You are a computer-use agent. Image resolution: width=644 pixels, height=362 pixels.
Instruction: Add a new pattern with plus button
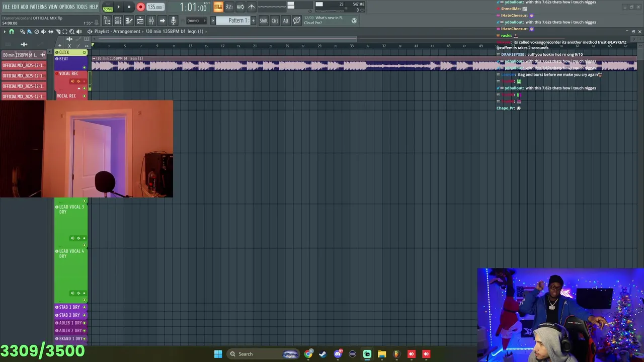pos(253,21)
